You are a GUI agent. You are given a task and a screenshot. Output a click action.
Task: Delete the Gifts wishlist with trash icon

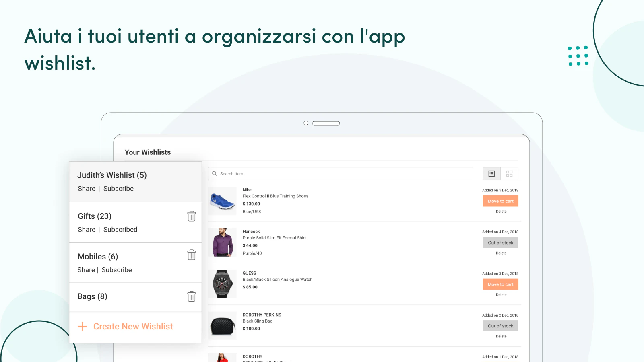192,216
